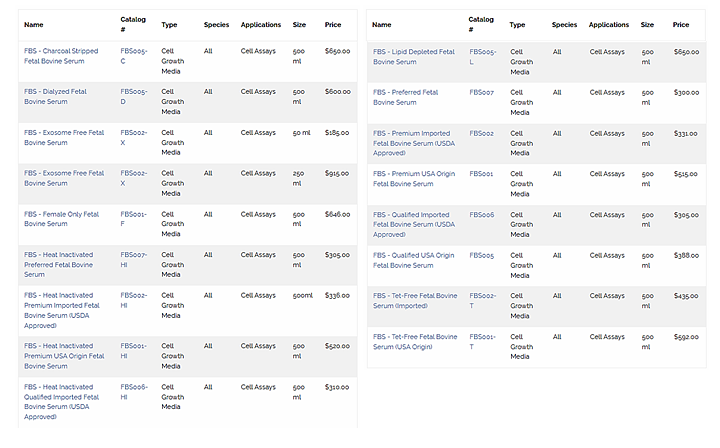Click FBS - Premium USA Origin Fetal Bovine Serum
This screenshot has height=448, width=720.
point(413,178)
